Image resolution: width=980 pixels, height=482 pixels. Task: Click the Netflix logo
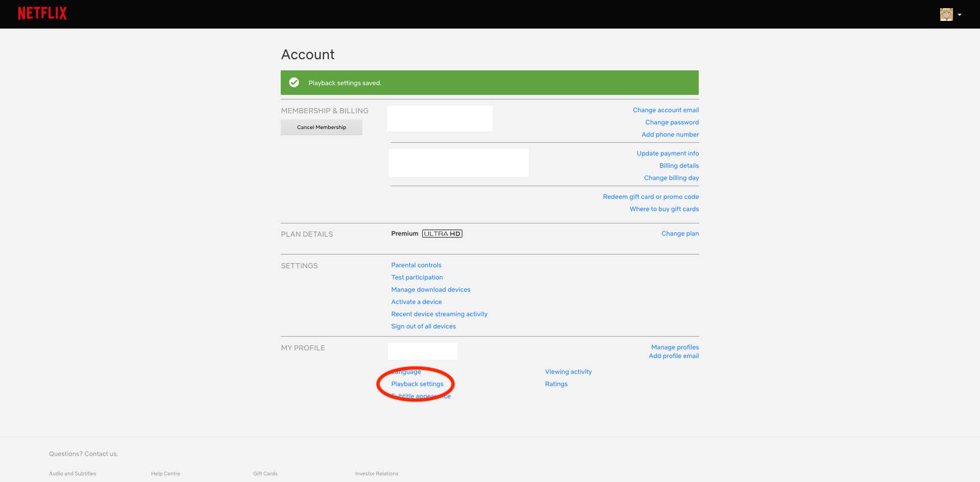pyautogui.click(x=42, y=13)
